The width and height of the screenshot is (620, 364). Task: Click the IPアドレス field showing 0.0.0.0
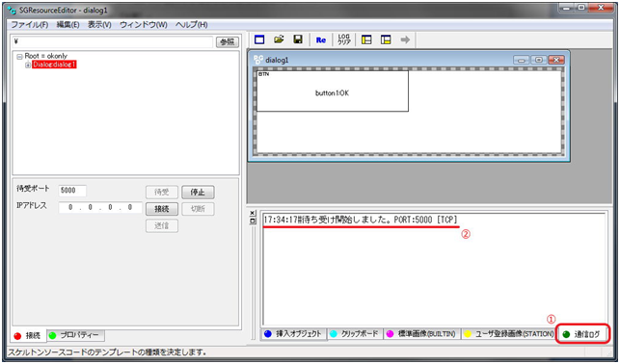[100, 207]
